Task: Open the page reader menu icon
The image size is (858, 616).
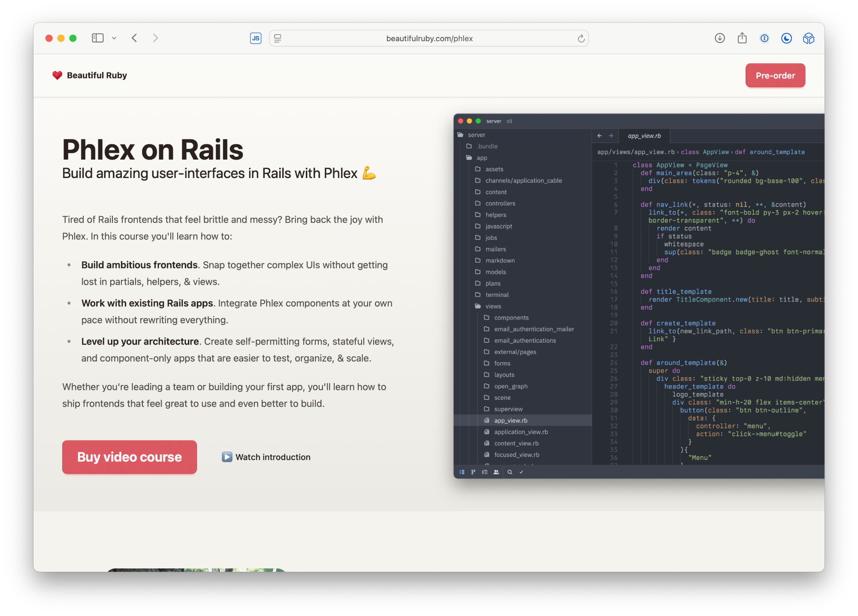Action: (x=278, y=38)
